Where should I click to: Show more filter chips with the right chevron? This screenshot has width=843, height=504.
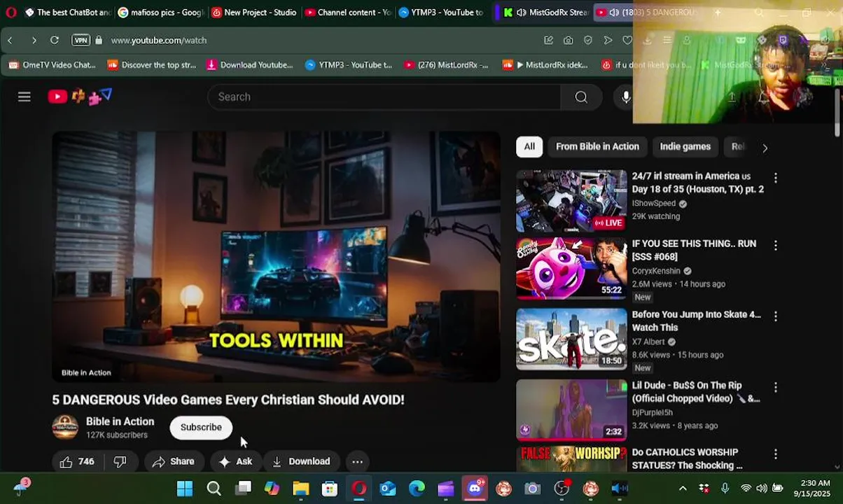[765, 148]
